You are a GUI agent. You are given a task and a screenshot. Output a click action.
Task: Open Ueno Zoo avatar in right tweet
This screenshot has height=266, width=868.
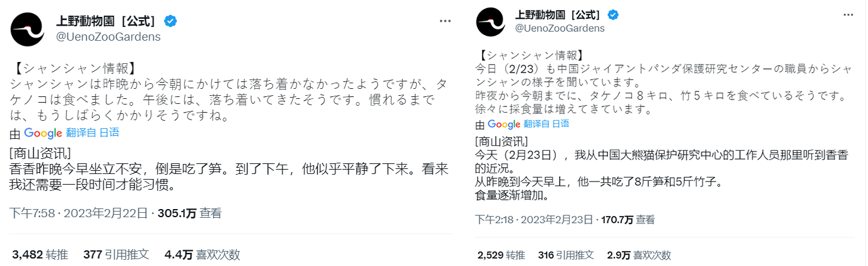(491, 22)
